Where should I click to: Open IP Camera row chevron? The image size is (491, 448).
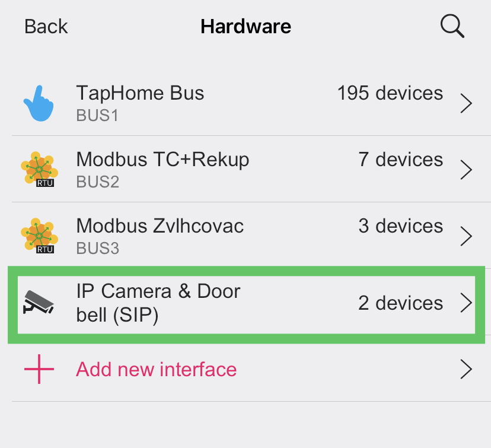click(x=467, y=303)
